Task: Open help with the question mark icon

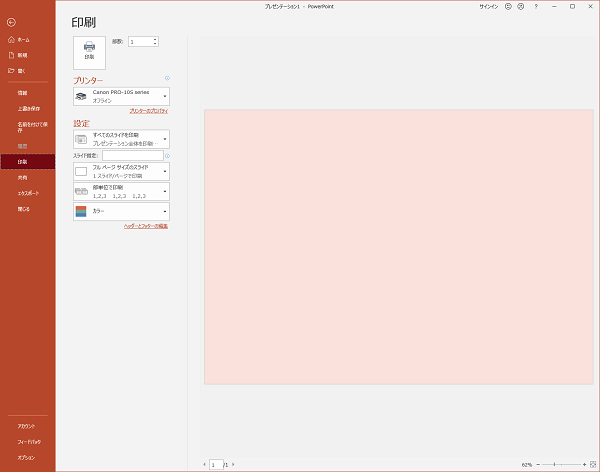Action: (x=536, y=7)
